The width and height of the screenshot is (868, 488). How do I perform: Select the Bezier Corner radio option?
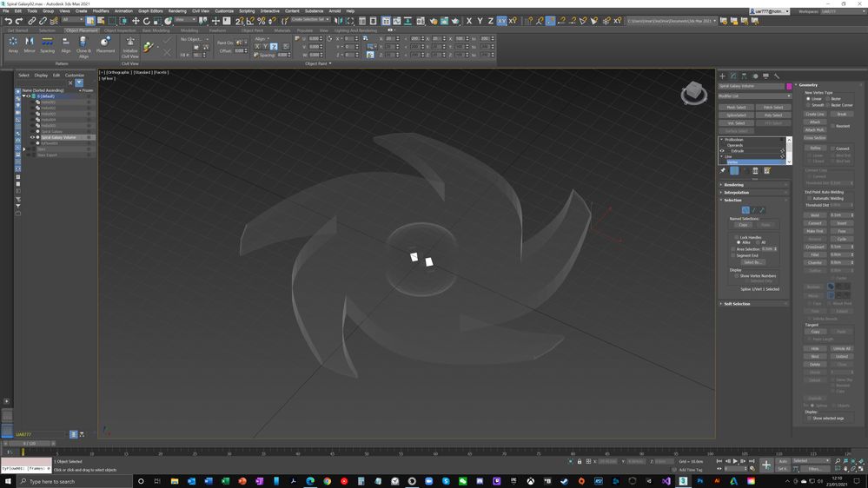pos(827,104)
